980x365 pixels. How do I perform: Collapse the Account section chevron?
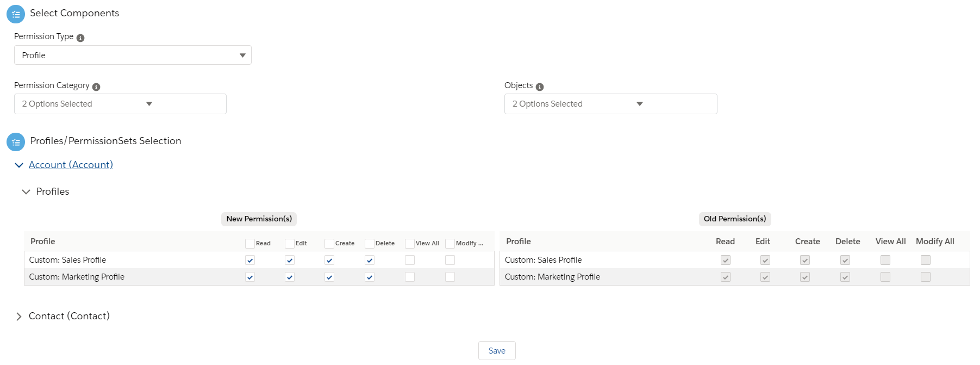[x=19, y=165]
